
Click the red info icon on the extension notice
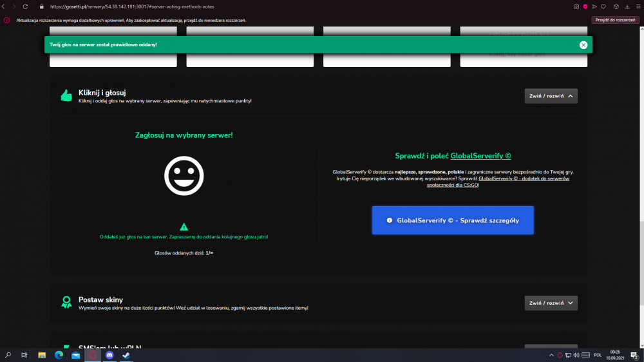(x=6, y=20)
